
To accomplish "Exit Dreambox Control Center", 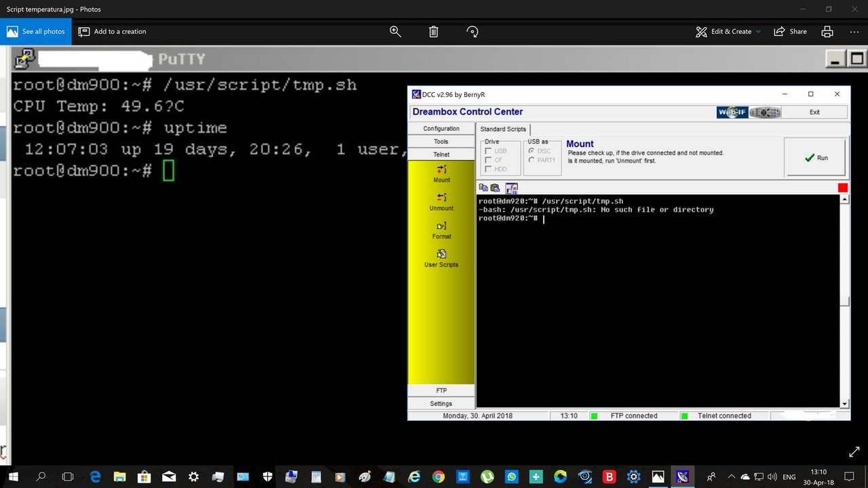I will 814,112.
